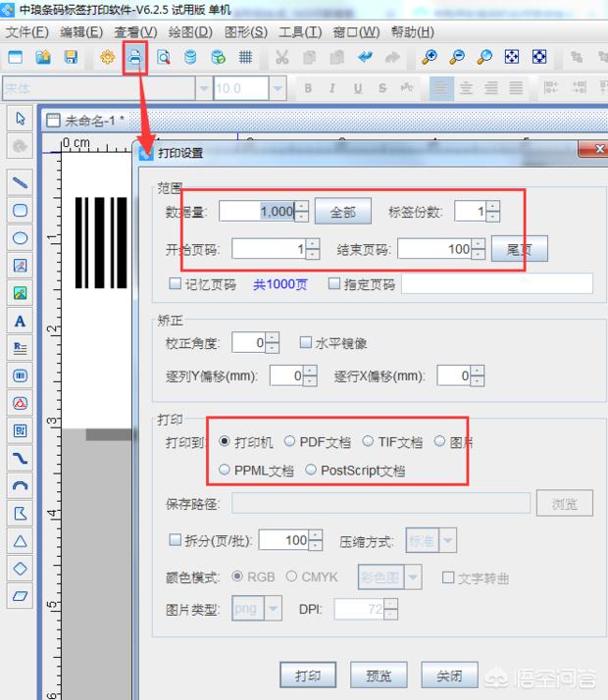608x700 pixels.
Task: Open print preview magnifier icon
Action: pos(164,57)
